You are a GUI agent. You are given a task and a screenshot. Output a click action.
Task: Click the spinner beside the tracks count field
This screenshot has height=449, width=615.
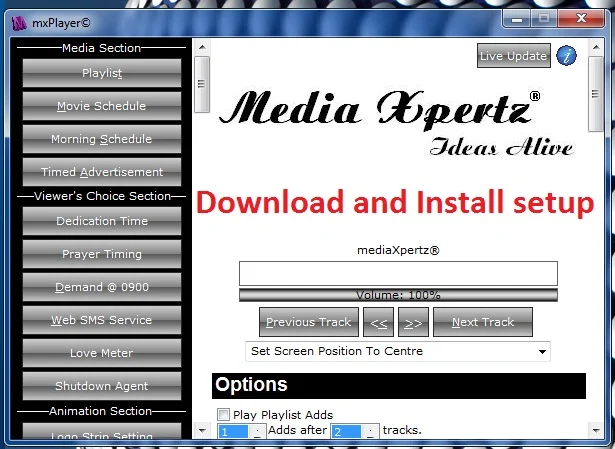[370, 431]
